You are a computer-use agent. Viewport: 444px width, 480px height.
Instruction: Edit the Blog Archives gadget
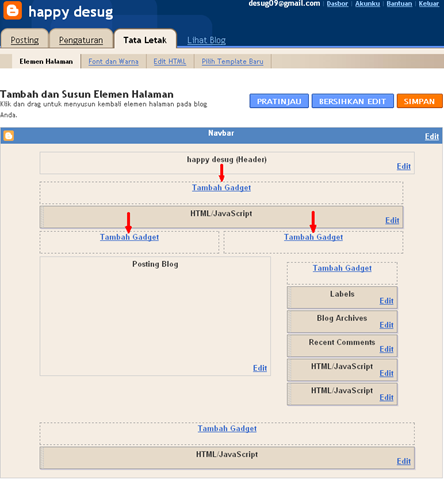386,325
